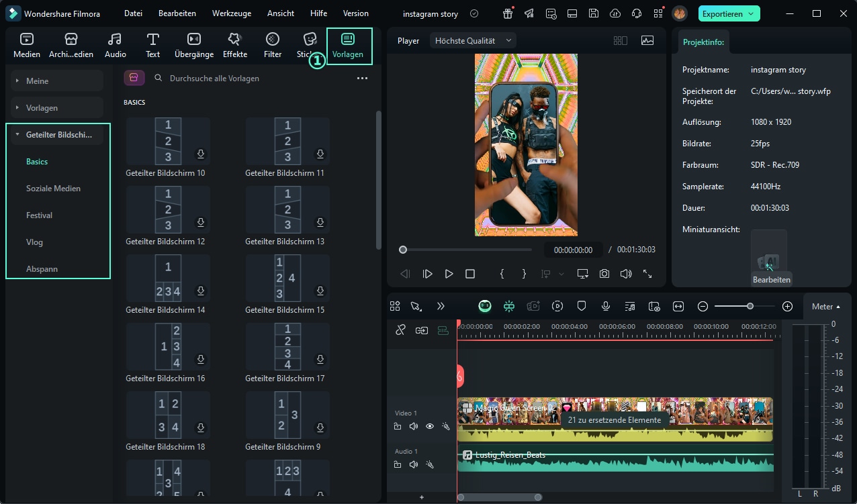Mute the Video 1 track

coord(414,426)
